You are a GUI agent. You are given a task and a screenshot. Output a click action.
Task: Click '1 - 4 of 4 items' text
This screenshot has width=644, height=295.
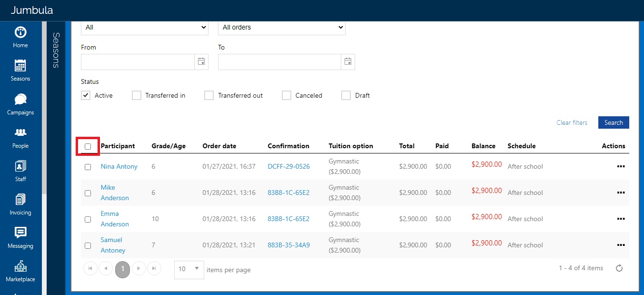point(581,268)
